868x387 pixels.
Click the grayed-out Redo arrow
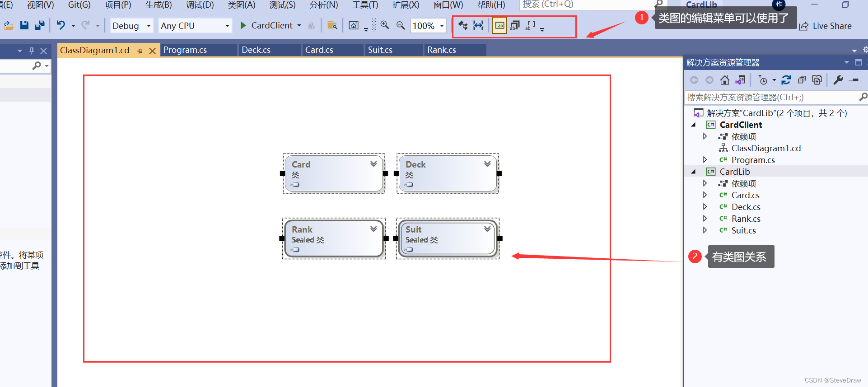click(85, 25)
